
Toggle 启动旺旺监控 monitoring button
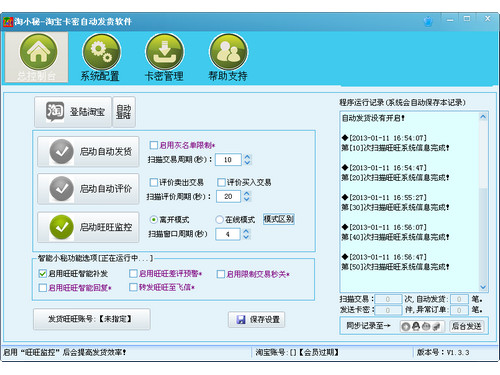[88, 227]
